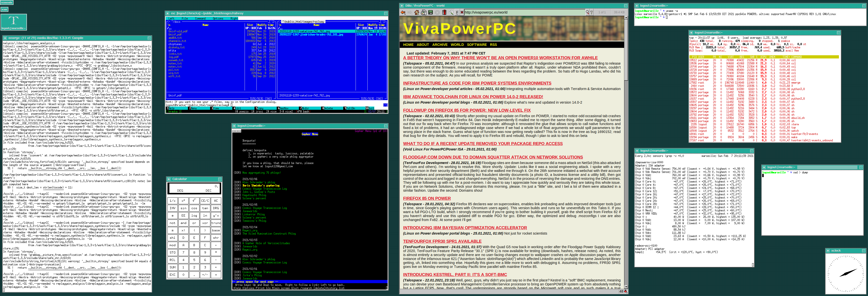Toggle INV mode on the calculator
868x296 pixels.
coord(173,208)
